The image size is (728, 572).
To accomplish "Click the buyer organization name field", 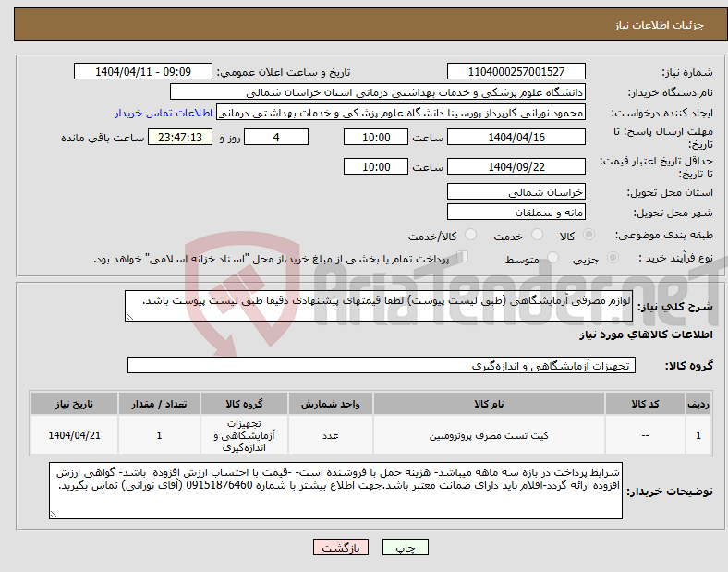I will tap(378, 91).
